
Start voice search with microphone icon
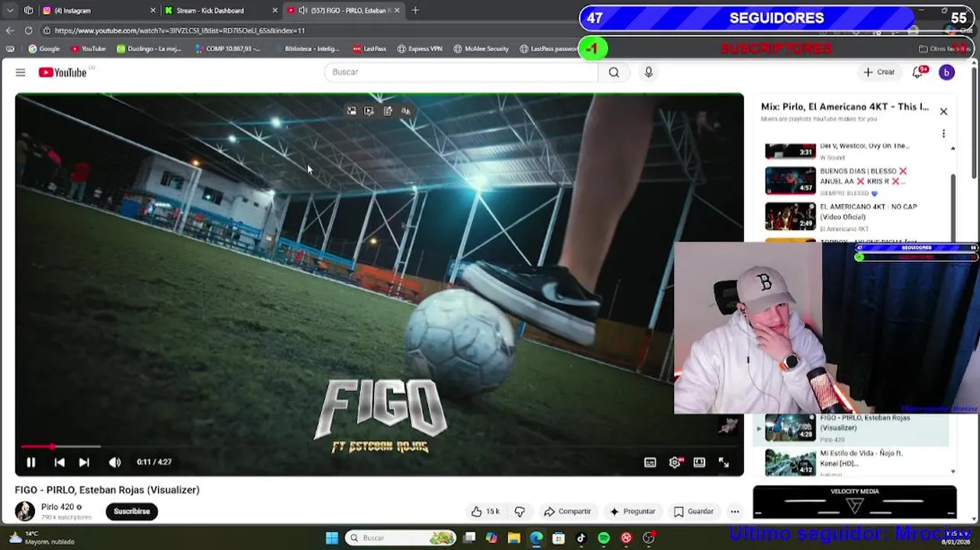coord(649,72)
